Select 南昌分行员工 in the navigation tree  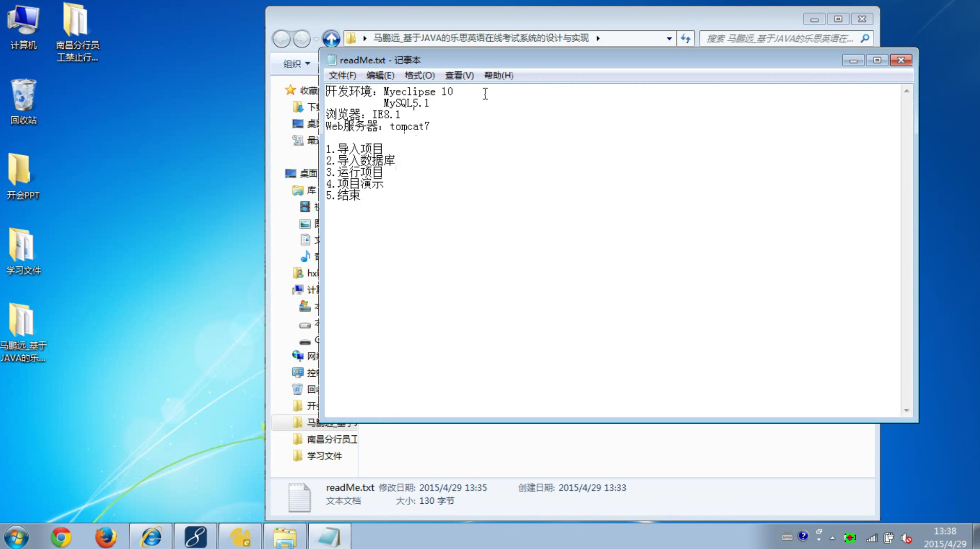[x=332, y=439]
